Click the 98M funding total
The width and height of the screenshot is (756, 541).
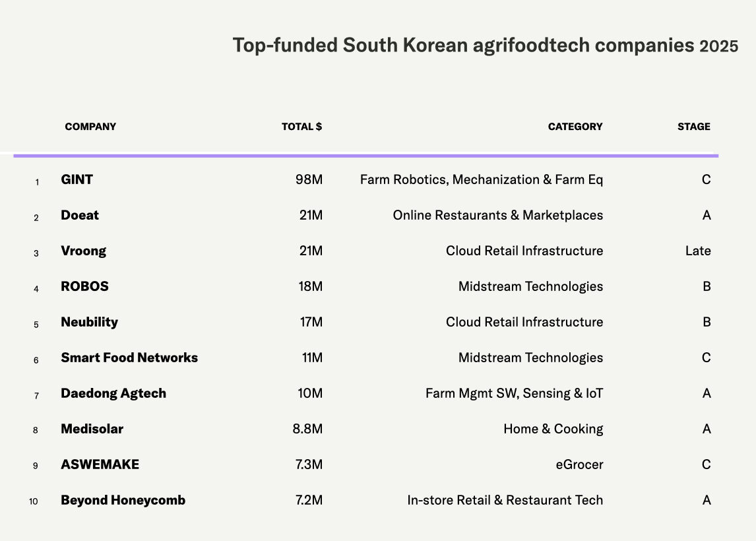coord(309,179)
